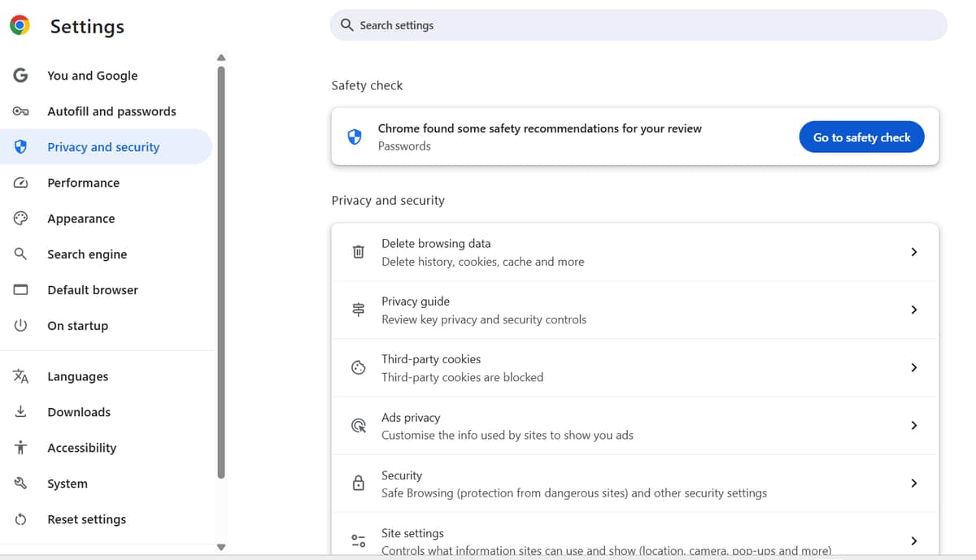Click the signpost icon for Privacy guide
The image size is (976, 560).
pos(358,310)
